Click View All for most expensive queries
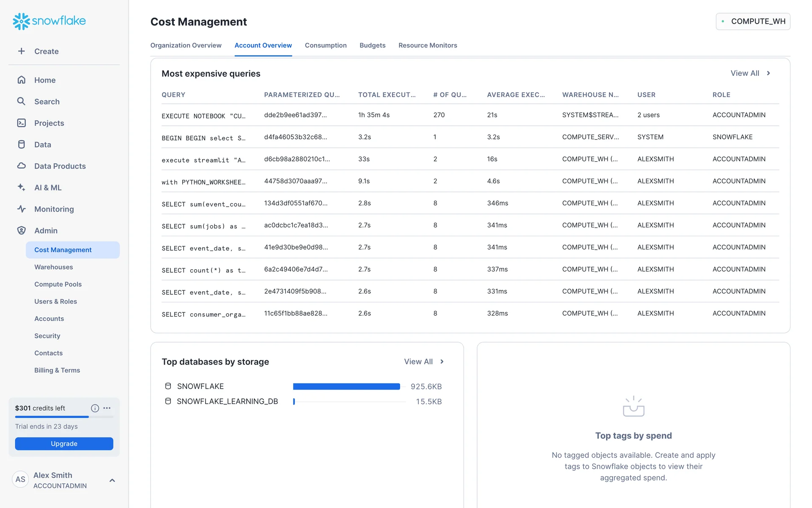 (750, 73)
